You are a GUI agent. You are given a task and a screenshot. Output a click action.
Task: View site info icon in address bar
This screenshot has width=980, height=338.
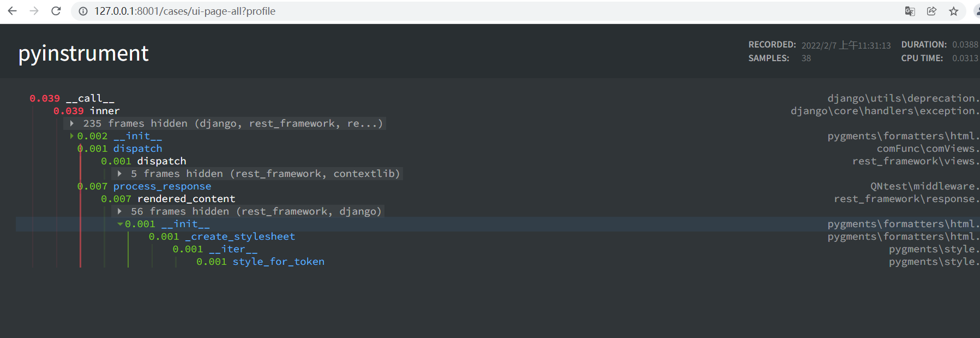point(83,11)
